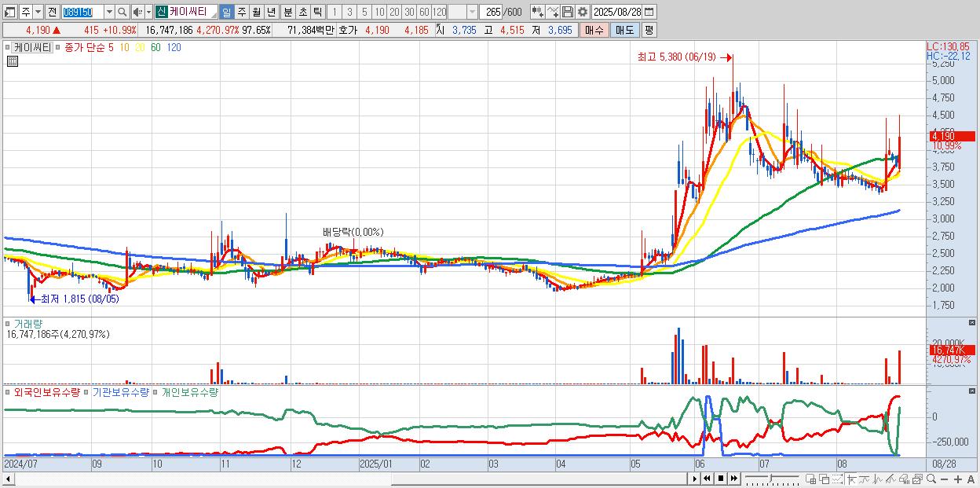This screenshot has width=980, height=488.
Task: Click the date field 2025/08/28
Action: 617,12
